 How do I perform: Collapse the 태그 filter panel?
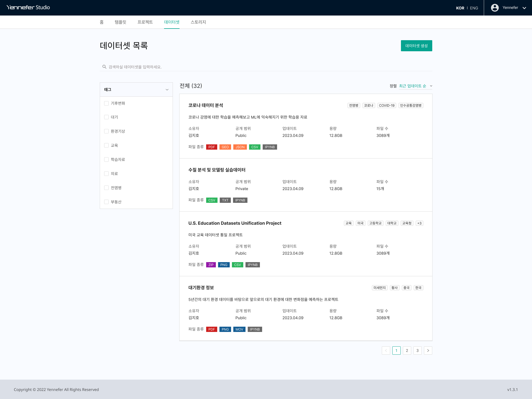point(167,89)
